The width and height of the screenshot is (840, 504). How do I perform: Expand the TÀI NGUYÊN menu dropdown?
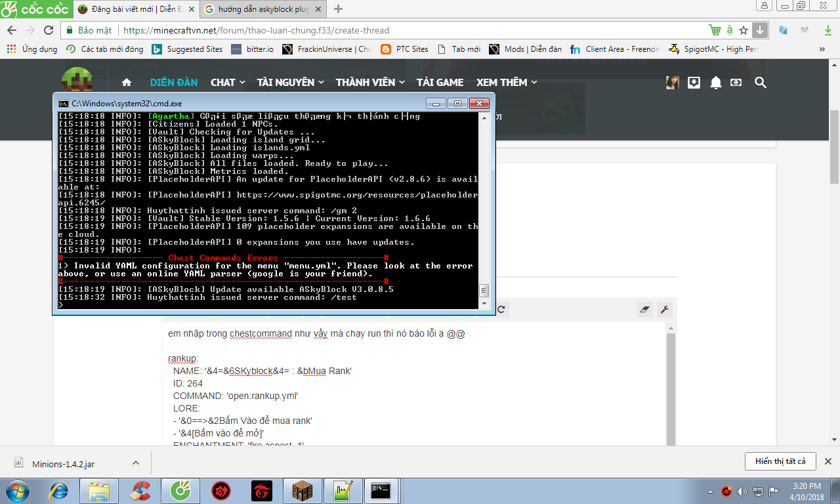[290, 82]
